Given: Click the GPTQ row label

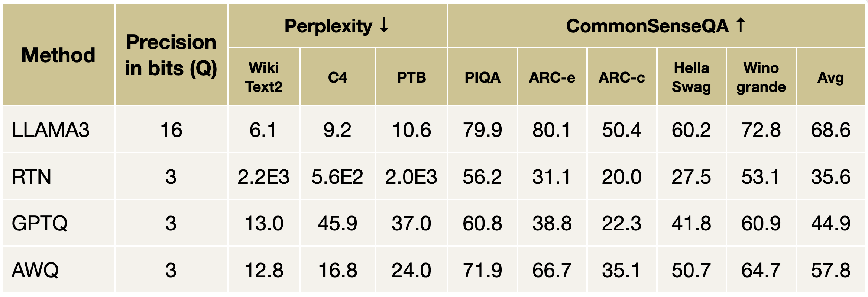Looking at the screenshot, I should click(x=40, y=223).
